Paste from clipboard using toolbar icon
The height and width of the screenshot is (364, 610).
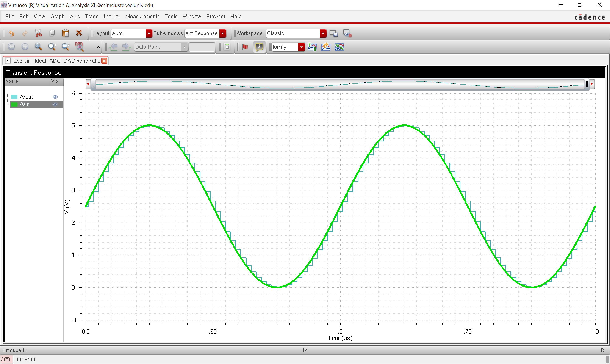tap(65, 33)
